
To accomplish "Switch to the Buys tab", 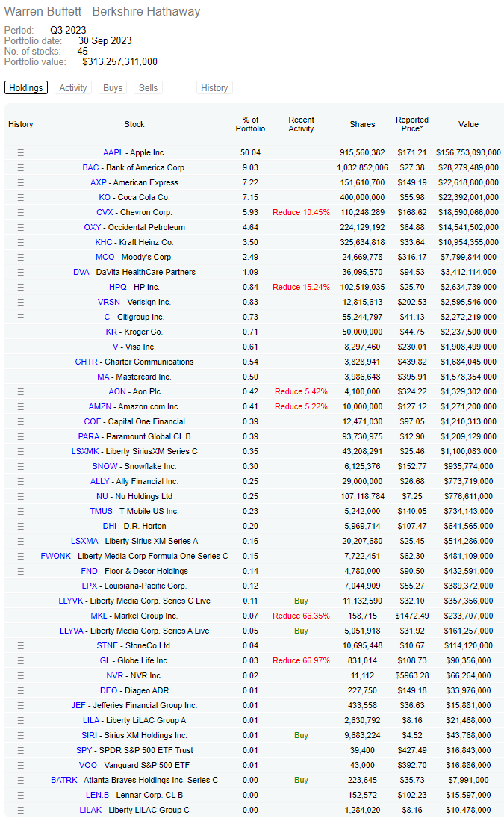I will [113, 88].
